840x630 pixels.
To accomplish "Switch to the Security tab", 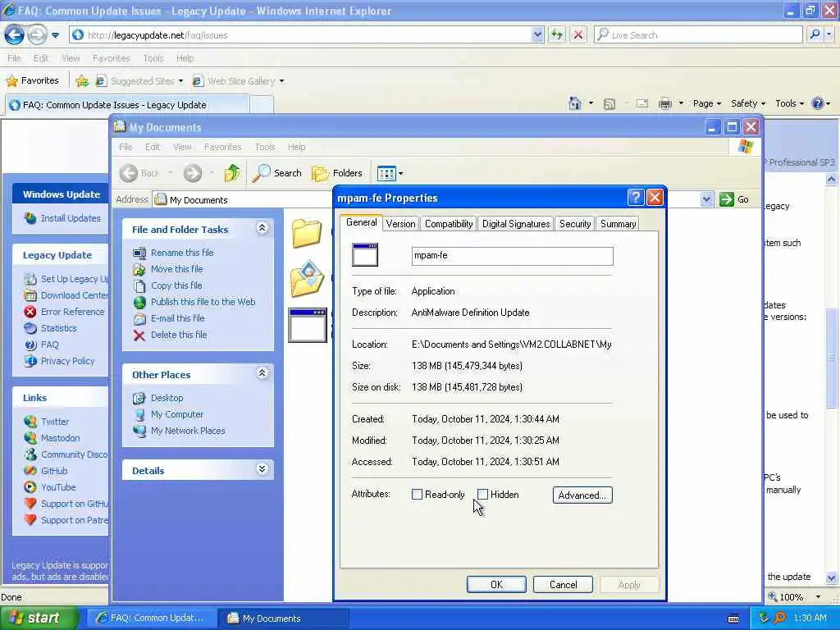I will point(575,224).
